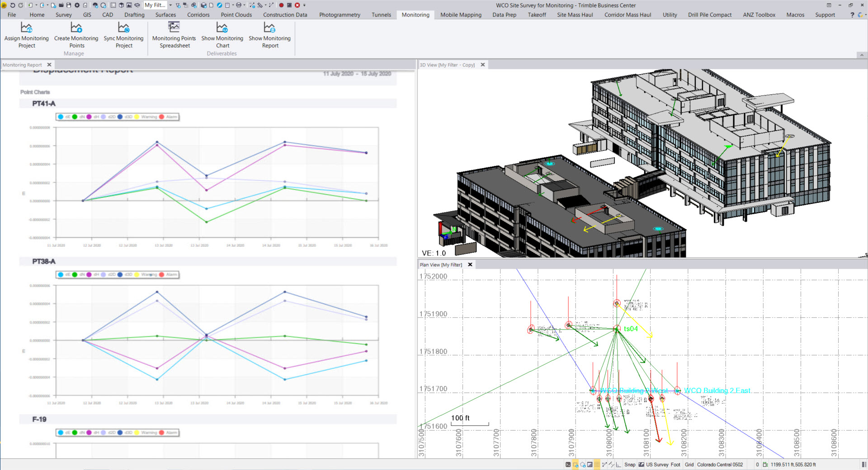Open the My Filter view filter dropdown

(x=170, y=5)
